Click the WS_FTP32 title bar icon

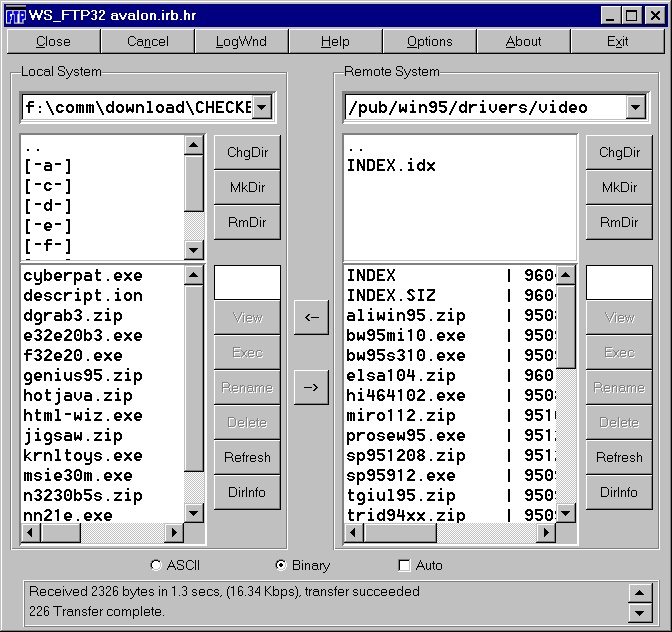pos(16,15)
